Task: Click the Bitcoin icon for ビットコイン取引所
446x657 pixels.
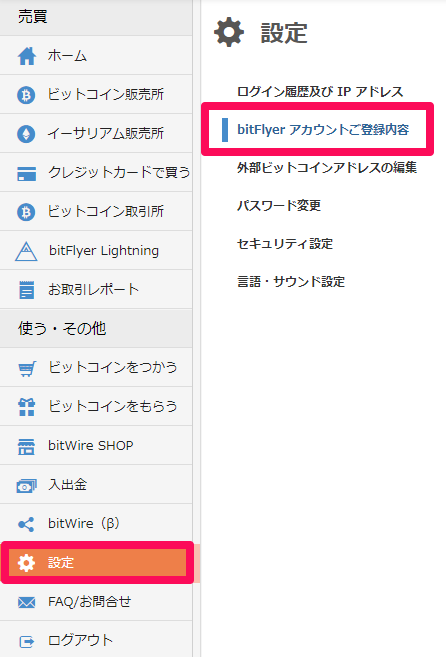Action: (x=26, y=212)
